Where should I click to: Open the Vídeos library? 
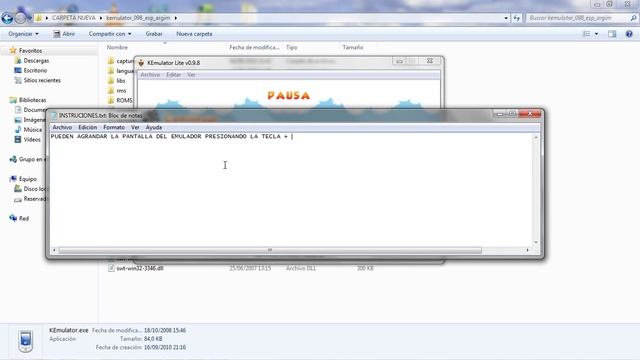(32, 139)
